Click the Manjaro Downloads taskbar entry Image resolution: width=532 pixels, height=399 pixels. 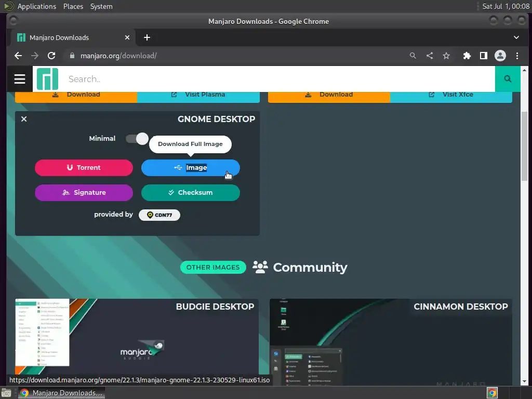click(x=61, y=393)
